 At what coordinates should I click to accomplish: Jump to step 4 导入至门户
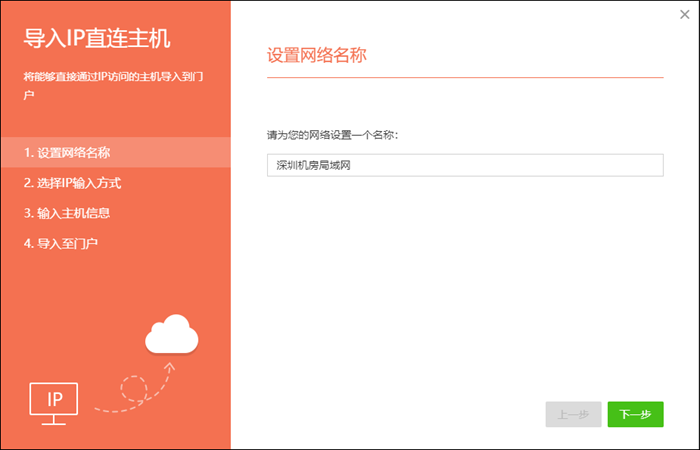(x=61, y=243)
